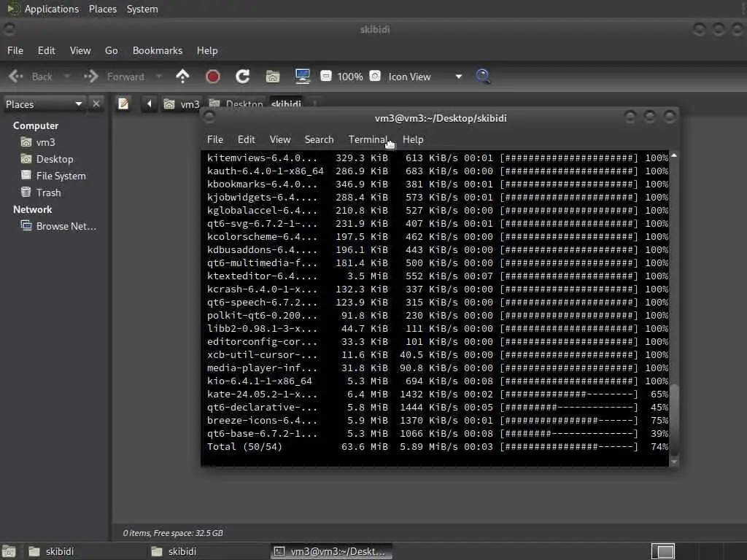Open the terminal Help menu
This screenshot has width=747, height=560.
point(413,139)
